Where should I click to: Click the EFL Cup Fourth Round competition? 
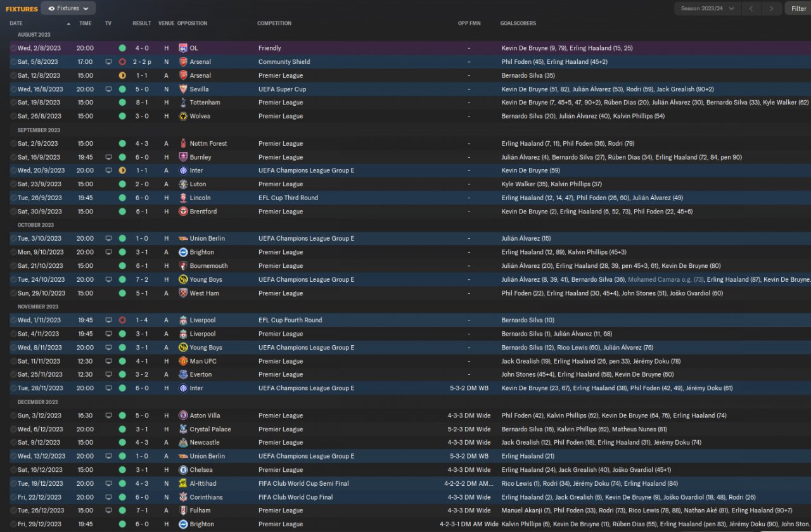coord(290,320)
